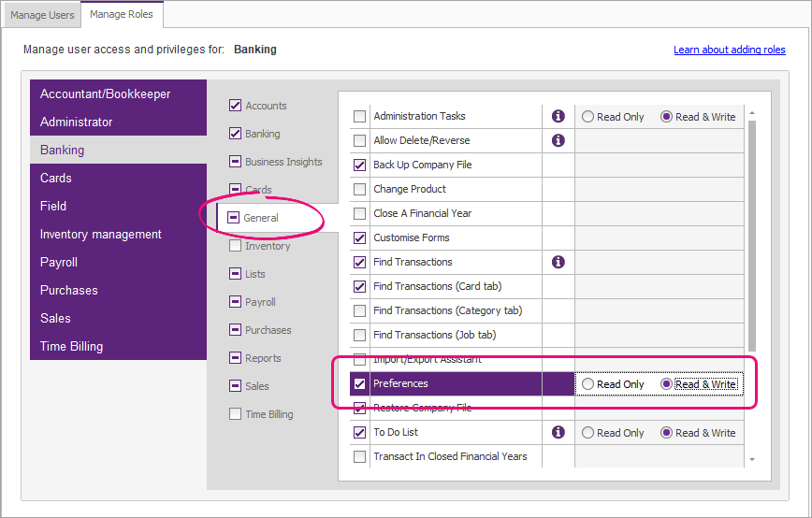Toggle the Business Insights category checkbox
Image resolution: width=812 pixels, height=518 pixels.
click(235, 162)
